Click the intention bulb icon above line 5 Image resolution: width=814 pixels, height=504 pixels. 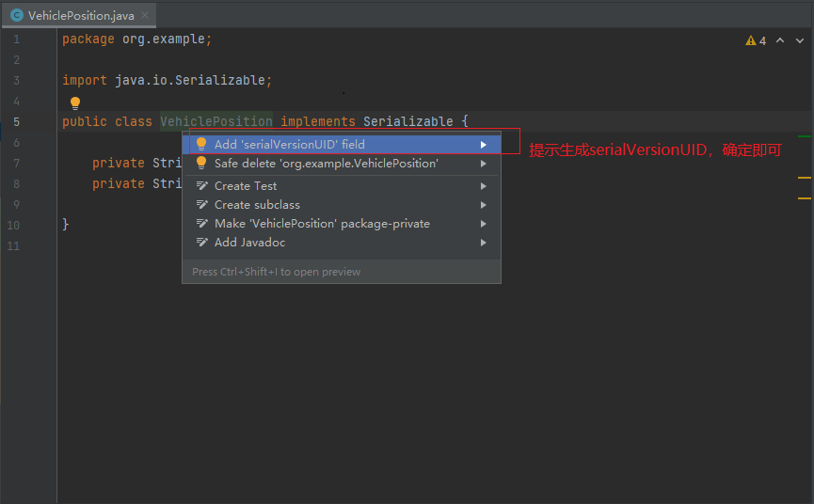(75, 102)
